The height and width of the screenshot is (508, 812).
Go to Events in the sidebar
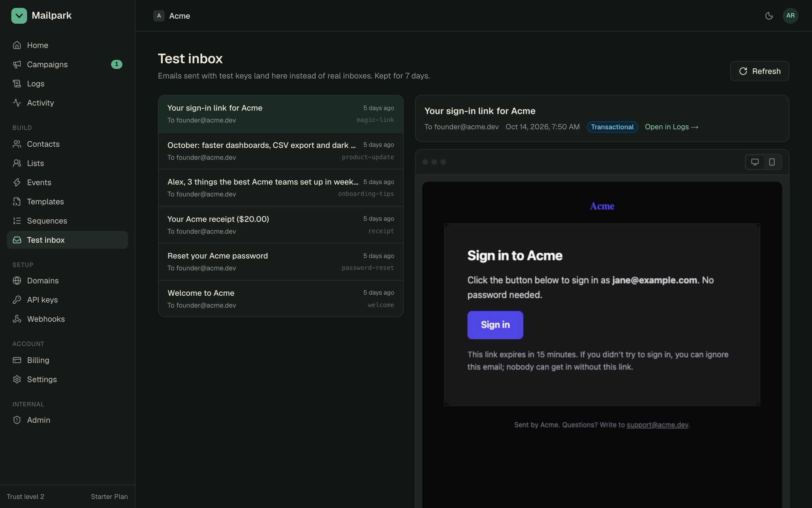[67, 182]
